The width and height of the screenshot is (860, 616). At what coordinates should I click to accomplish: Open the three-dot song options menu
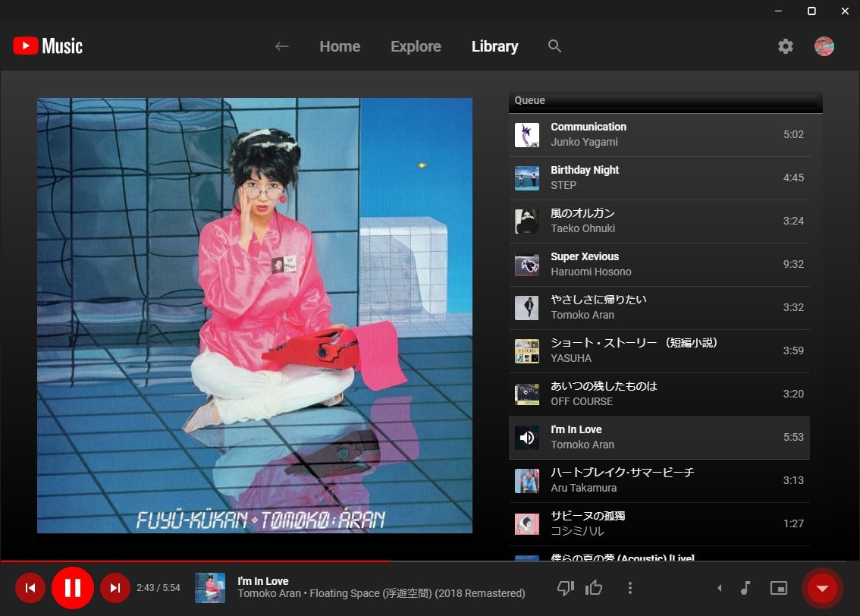point(629,588)
